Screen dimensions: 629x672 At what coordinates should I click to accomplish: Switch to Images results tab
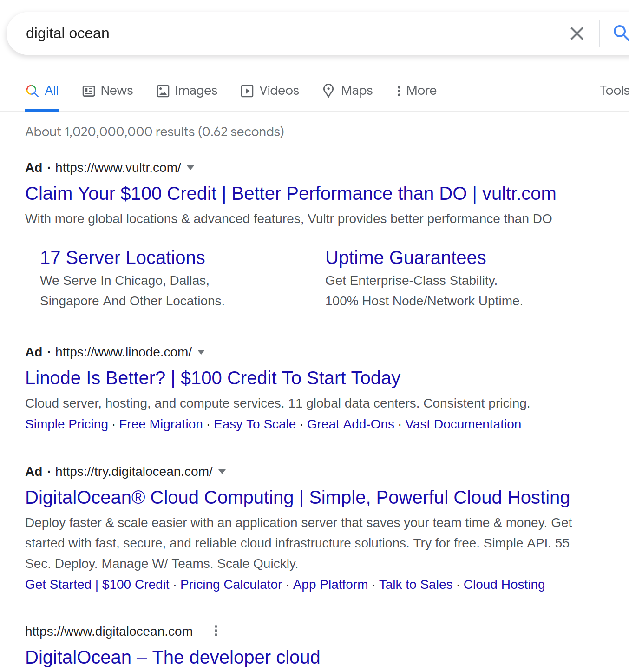click(187, 91)
